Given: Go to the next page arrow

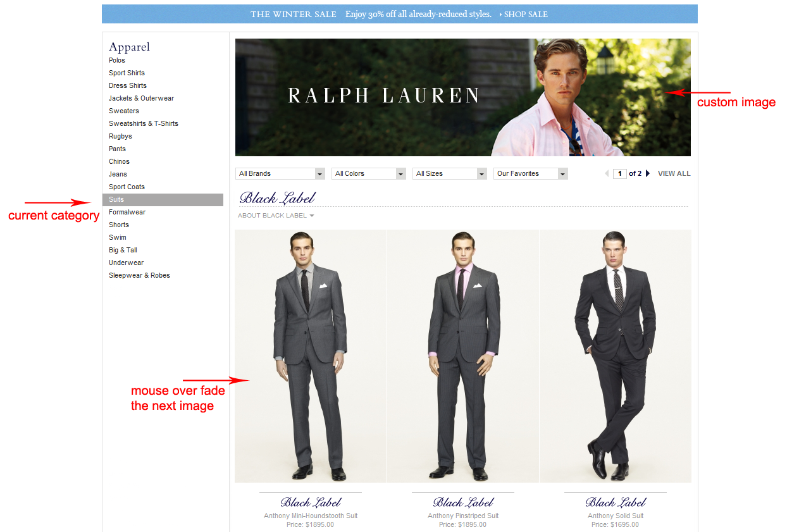Looking at the screenshot, I should pyautogui.click(x=647, y=173).
